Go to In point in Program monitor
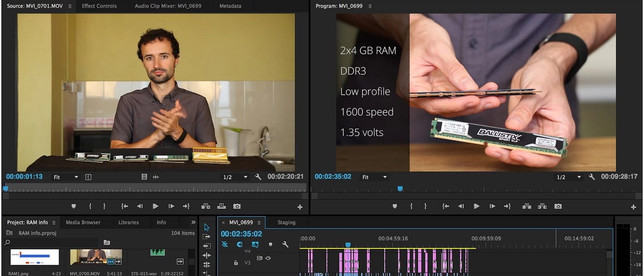 pyautogui.click(x=445, y=206)
